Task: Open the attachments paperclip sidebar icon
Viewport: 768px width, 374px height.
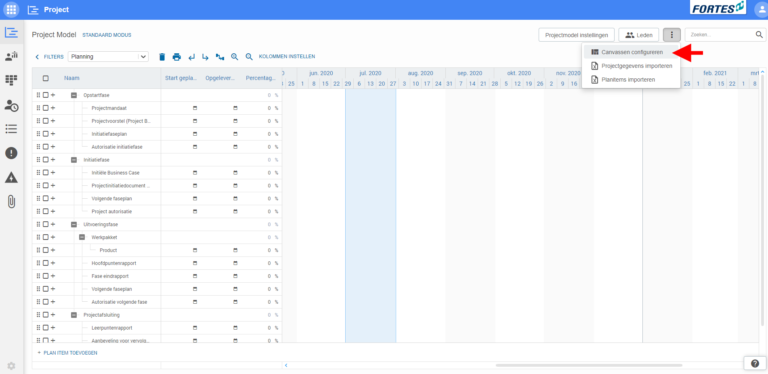Action: pos(11,202)
